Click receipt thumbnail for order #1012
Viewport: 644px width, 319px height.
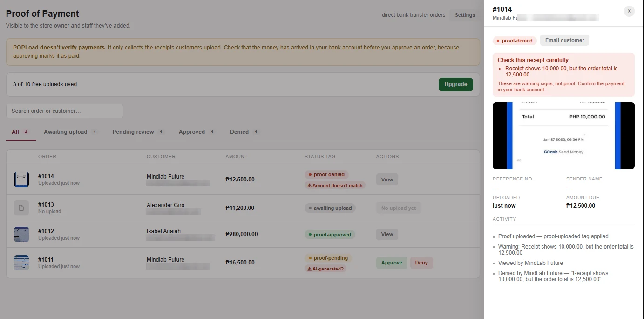[x=21, y=235]
